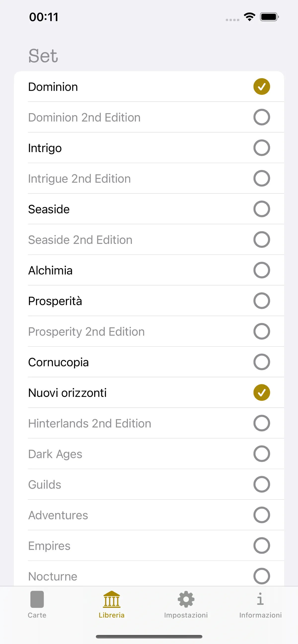Tap the Adventures set label
This screenshot has height=644, width=298.
tap(58, 515)
